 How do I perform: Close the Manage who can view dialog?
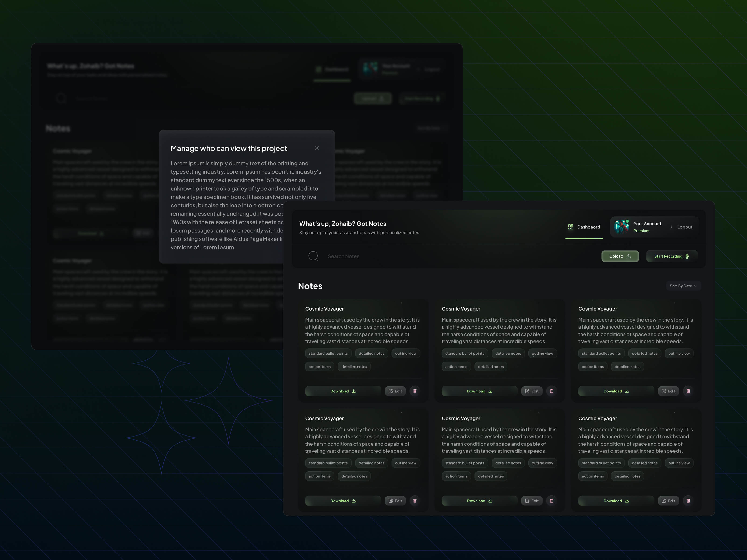click(317, 148)
